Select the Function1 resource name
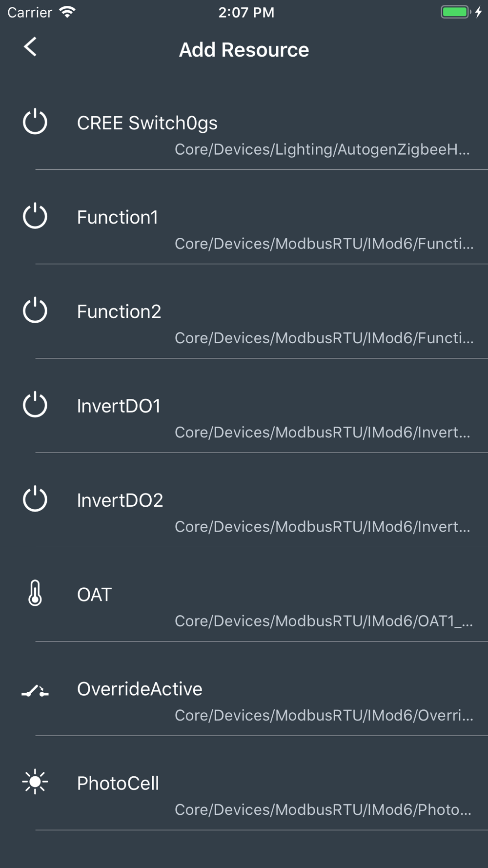488x868 pixels. pos(118,217)
